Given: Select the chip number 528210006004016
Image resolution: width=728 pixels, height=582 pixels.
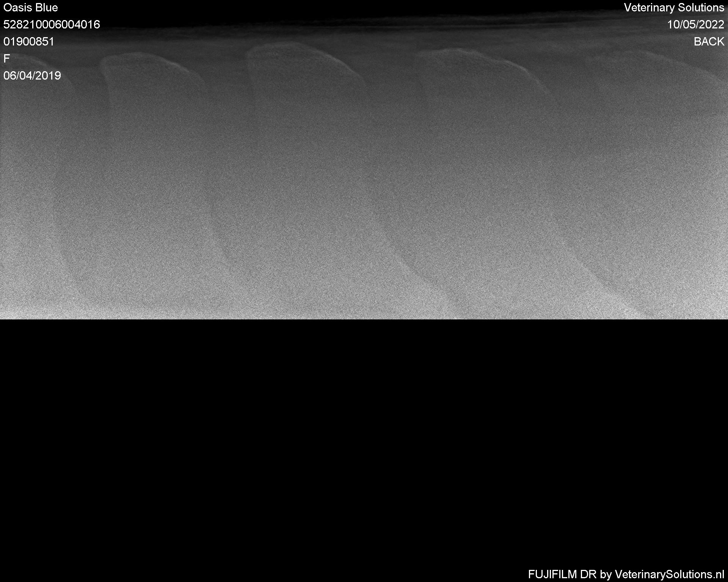Looking at the screenshot, I should pos(52,25).
